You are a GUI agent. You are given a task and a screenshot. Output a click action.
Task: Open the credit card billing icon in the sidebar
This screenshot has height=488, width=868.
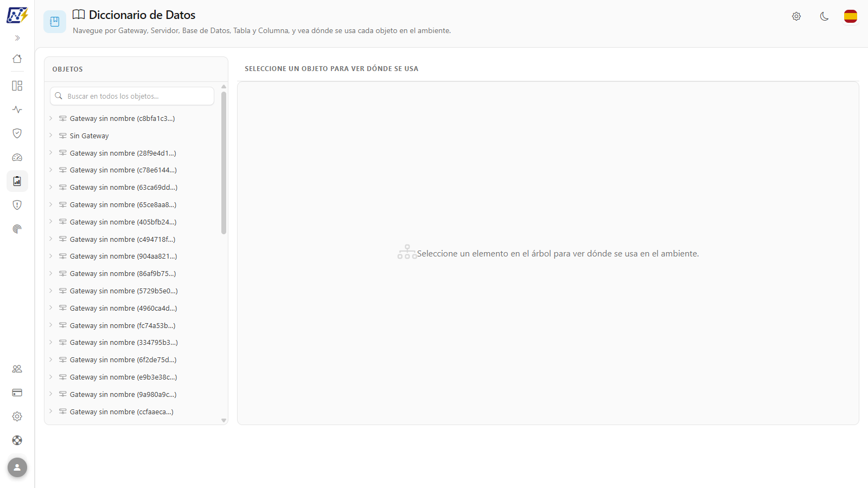(17, 393)
